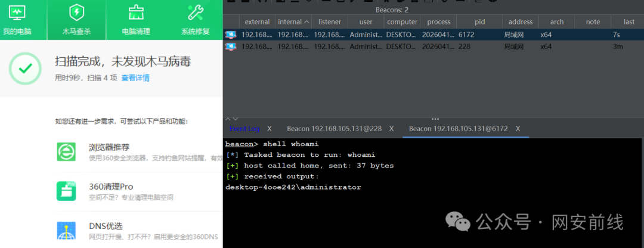Viewport: 644px width, 248px height.
Task: Click the pid column header
Action: pyautogui.click(x=479, y=22)
